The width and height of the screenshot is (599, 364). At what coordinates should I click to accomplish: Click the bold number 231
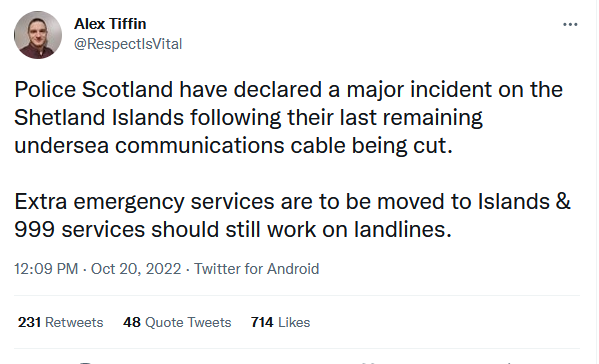tap(29, 322)
